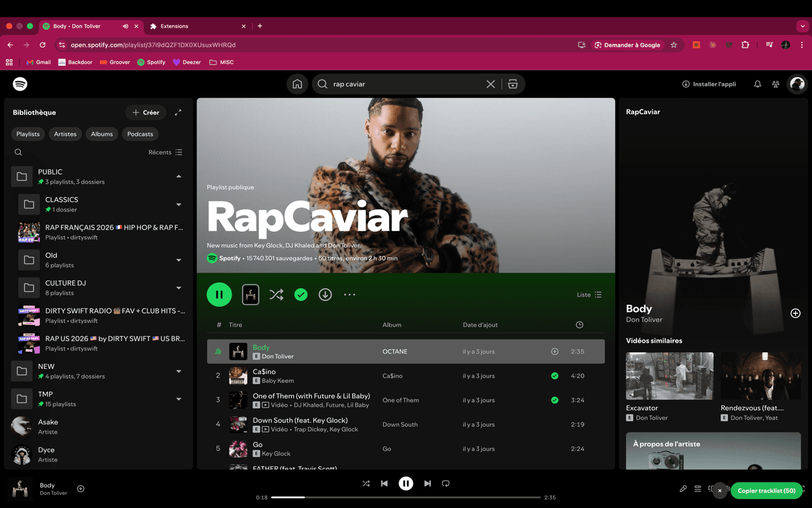Filter the library by Artistes
The width and height of the screenshot is (812, 508).
coord(65,134)
